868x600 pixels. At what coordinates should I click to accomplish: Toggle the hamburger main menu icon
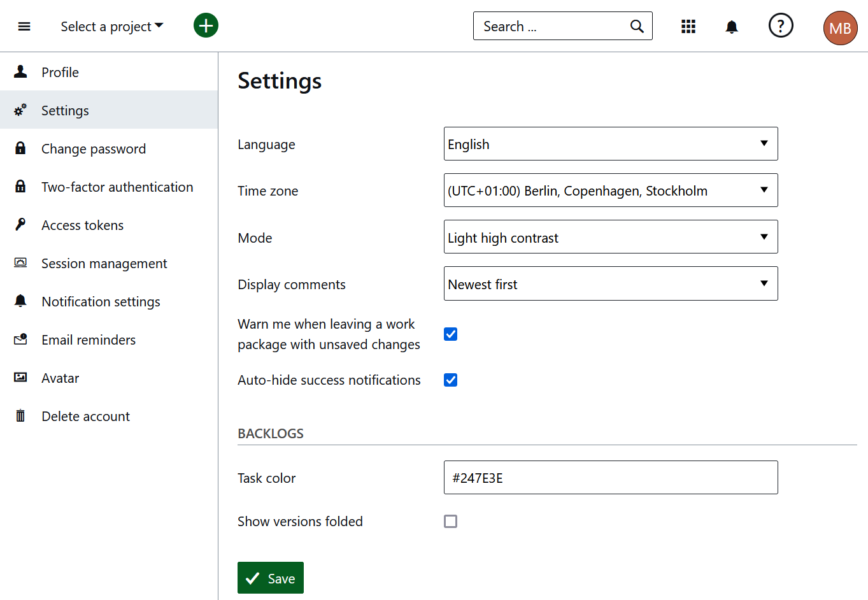24,26
